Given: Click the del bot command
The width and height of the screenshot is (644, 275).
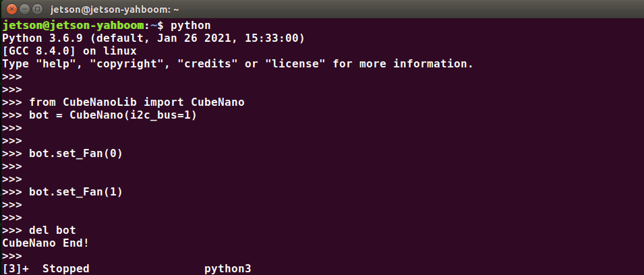Looking at the screenshot, I should [53, 230].
